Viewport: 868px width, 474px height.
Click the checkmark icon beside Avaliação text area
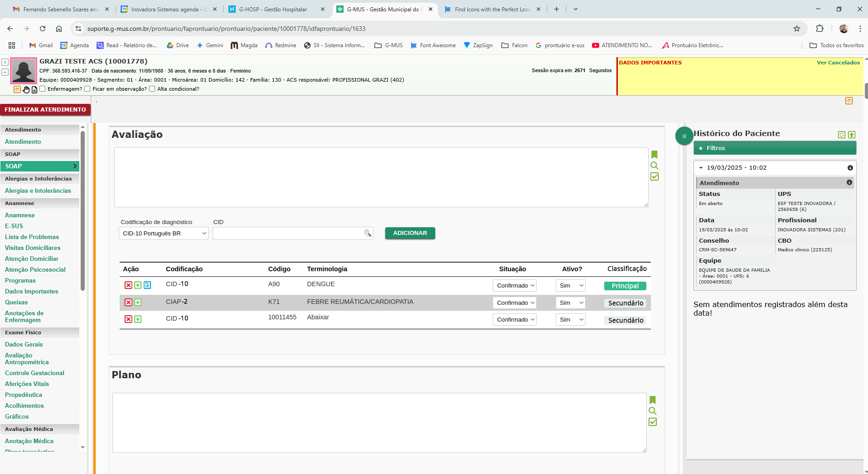click(x=654, y=176)
